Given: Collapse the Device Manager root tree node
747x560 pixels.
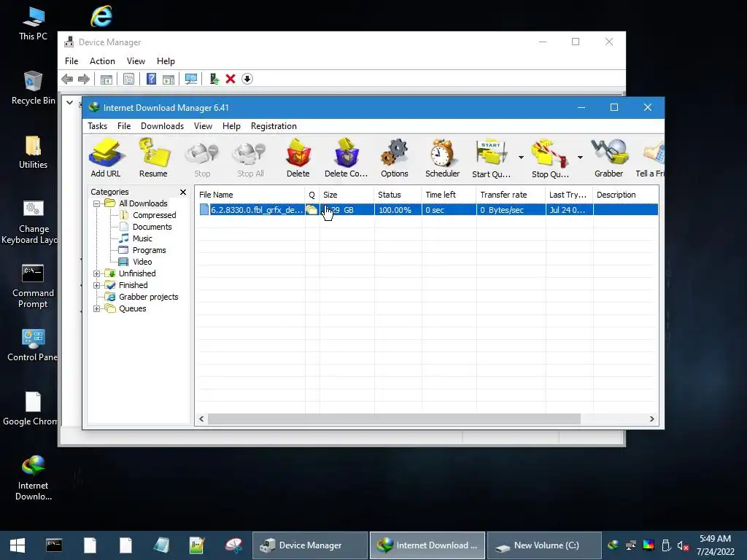Looking at the screenshot, I should (69, 102).
